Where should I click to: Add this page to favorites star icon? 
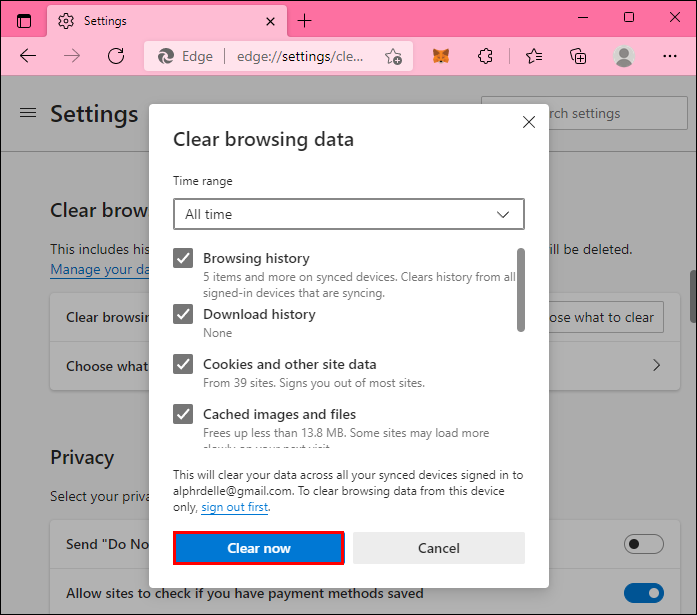[394, 57]
